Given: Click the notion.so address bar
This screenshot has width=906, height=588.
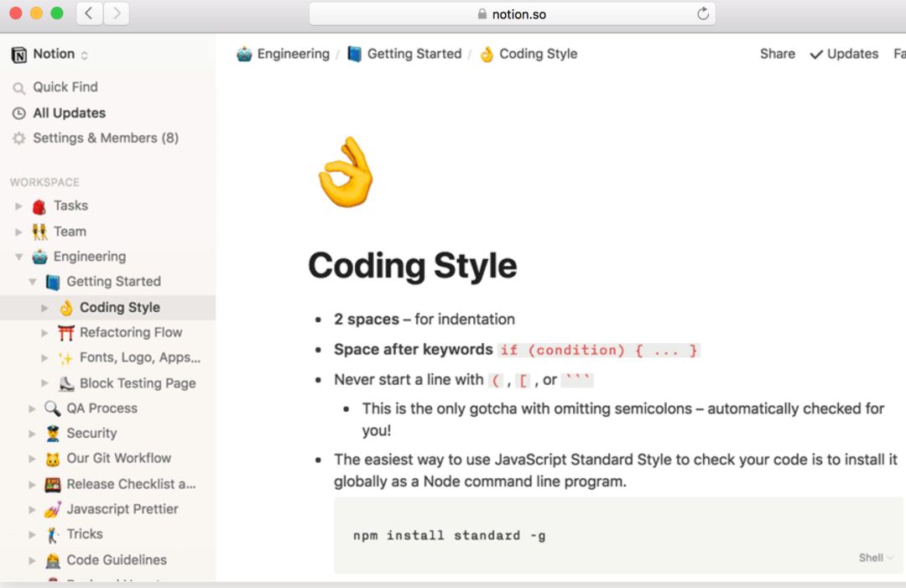Looking at the screenshot, I should [x=513, y=14].
